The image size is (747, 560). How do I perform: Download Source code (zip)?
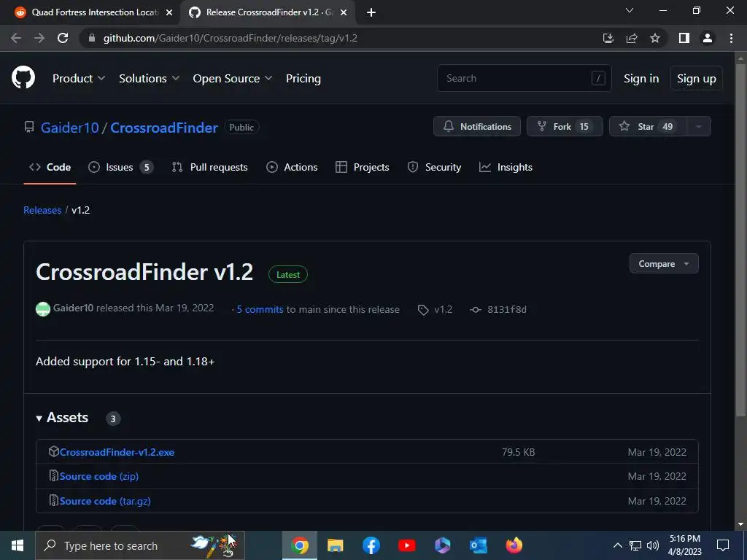pos(99,476)
